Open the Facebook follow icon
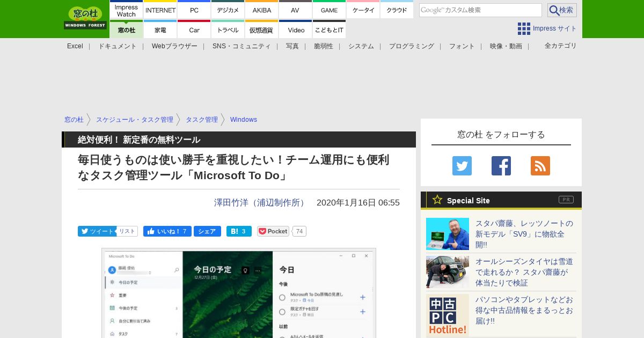The width and height of the screenshot is (644, 338). coord(501,166)
